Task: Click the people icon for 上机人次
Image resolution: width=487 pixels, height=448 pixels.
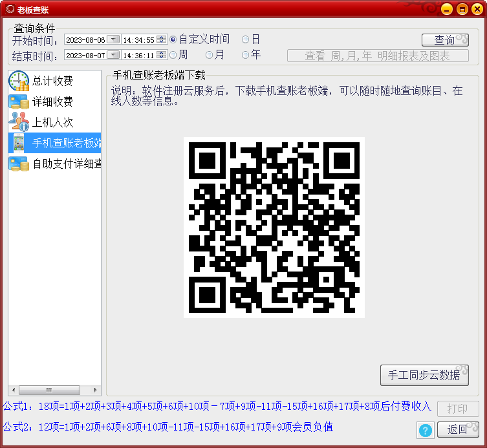Action: pyautogui.click(x=19, y=122)
